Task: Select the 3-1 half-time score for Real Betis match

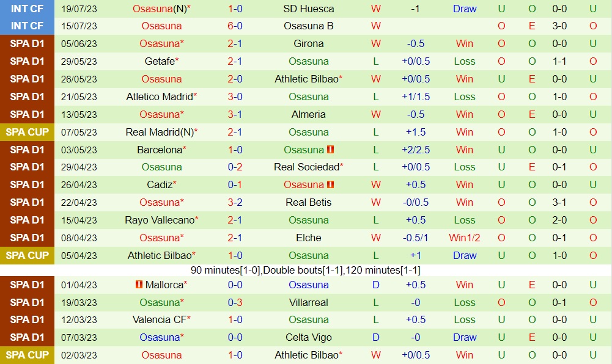Action: (559, 202)
